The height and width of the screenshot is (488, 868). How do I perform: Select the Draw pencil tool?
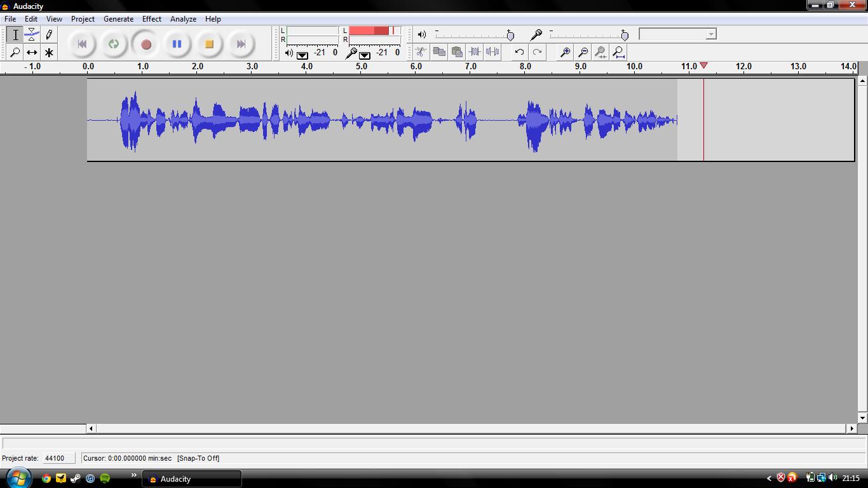coord(49,35)
